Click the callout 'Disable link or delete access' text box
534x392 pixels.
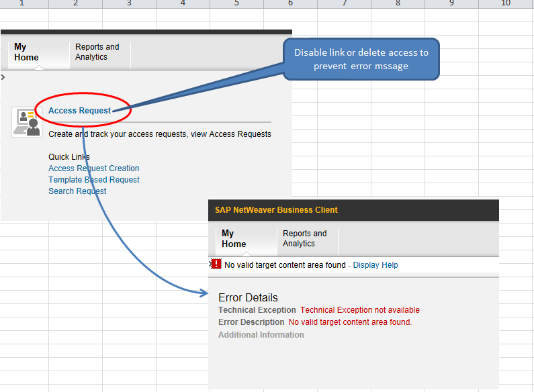tap(361, 59)
